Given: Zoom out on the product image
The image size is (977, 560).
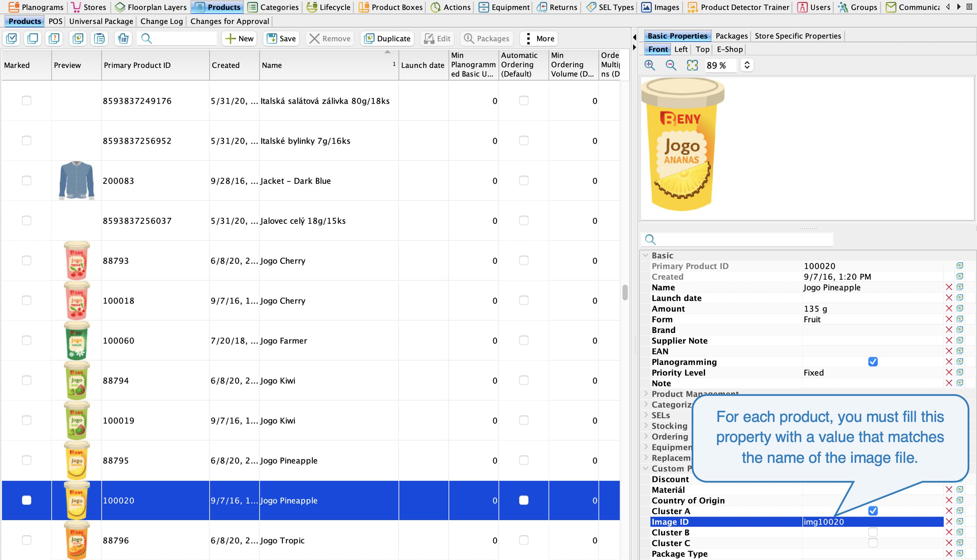Looking at the screenshot, I should point(671,65).
